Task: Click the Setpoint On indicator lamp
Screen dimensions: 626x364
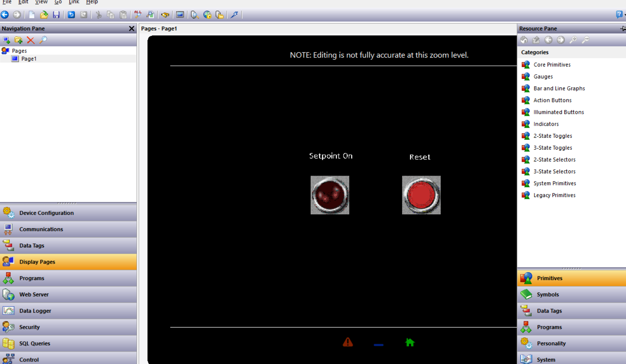Action: (x=330, y=195)
